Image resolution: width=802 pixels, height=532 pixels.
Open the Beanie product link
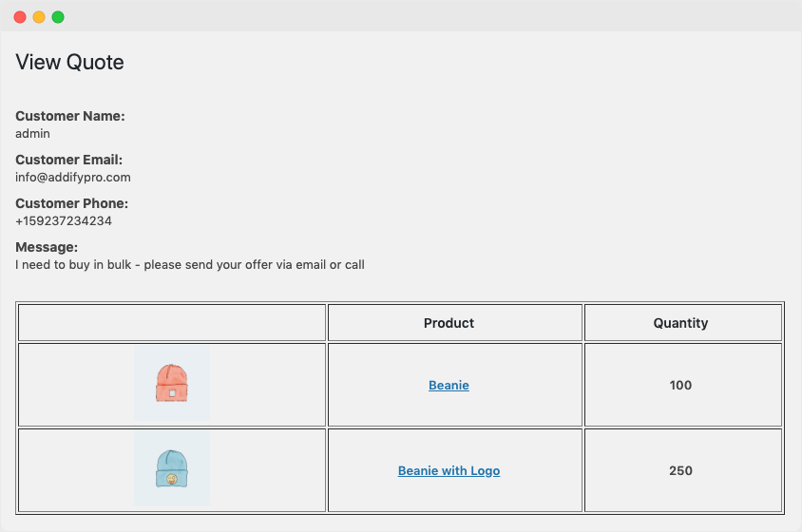pyautogui.click(x=449, y=385)
